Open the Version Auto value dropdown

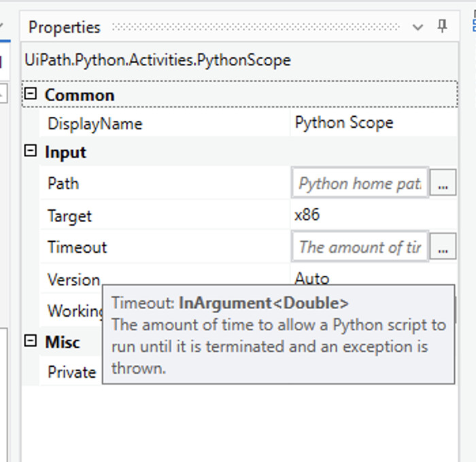[374, 278]
